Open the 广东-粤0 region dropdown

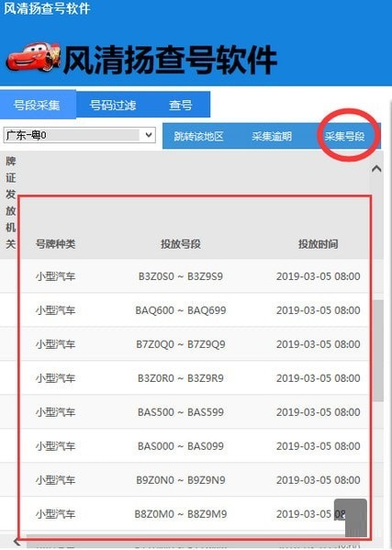[x=80, y=135]
